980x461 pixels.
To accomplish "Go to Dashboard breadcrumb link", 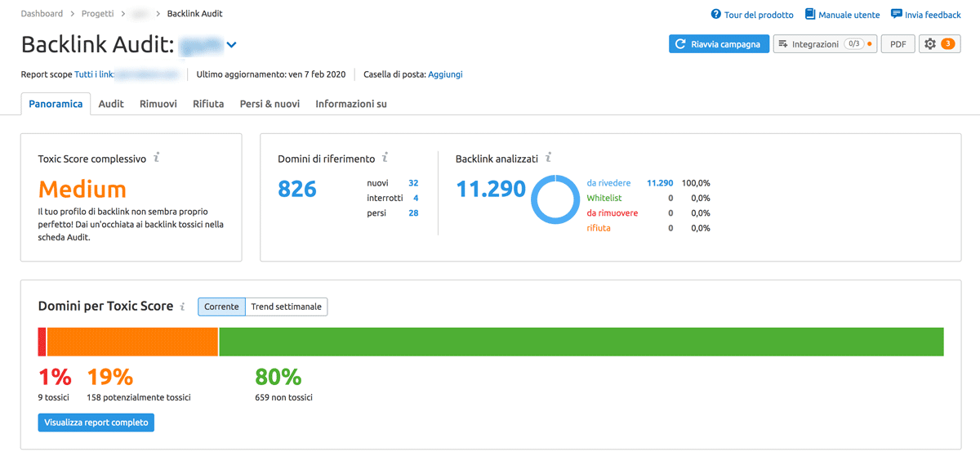I will click(42, 14).
